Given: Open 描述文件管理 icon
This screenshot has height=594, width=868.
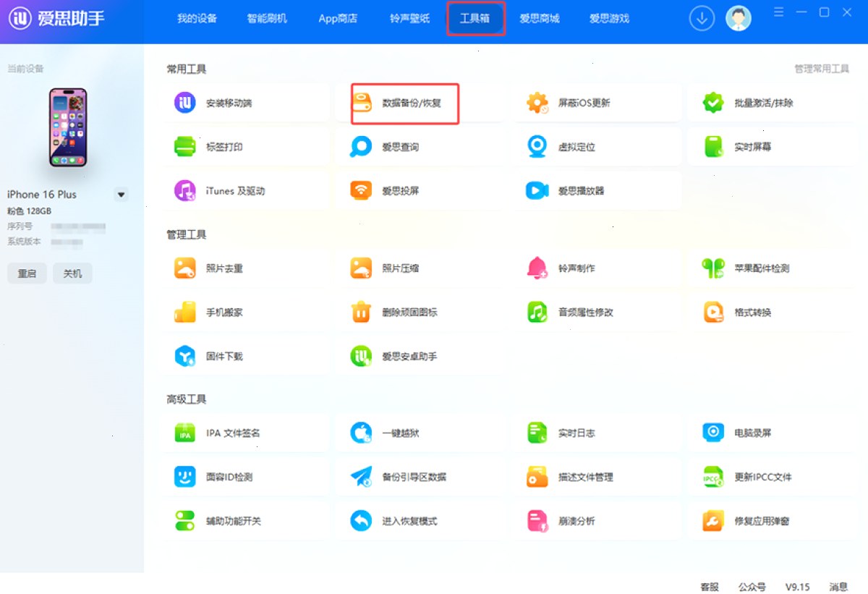Looking at the screenshot, I should click(537, 478).
